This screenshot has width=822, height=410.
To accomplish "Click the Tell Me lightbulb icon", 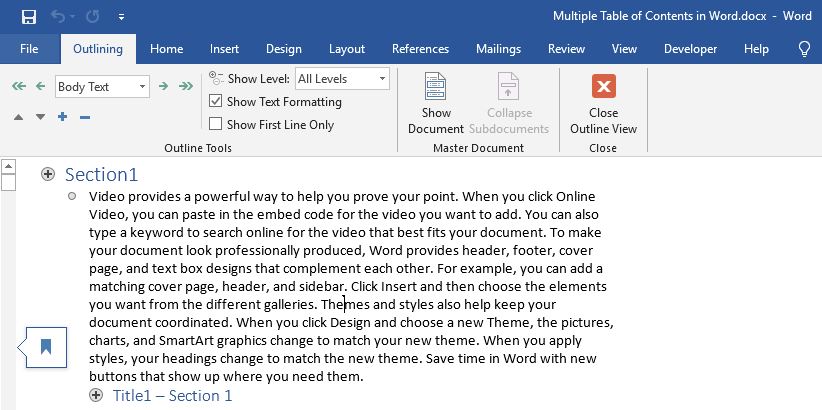I will [x=804, y=49].
